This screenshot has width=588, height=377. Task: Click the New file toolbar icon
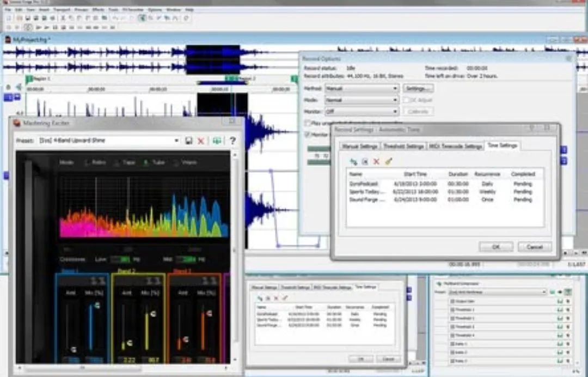click(9, 17)
